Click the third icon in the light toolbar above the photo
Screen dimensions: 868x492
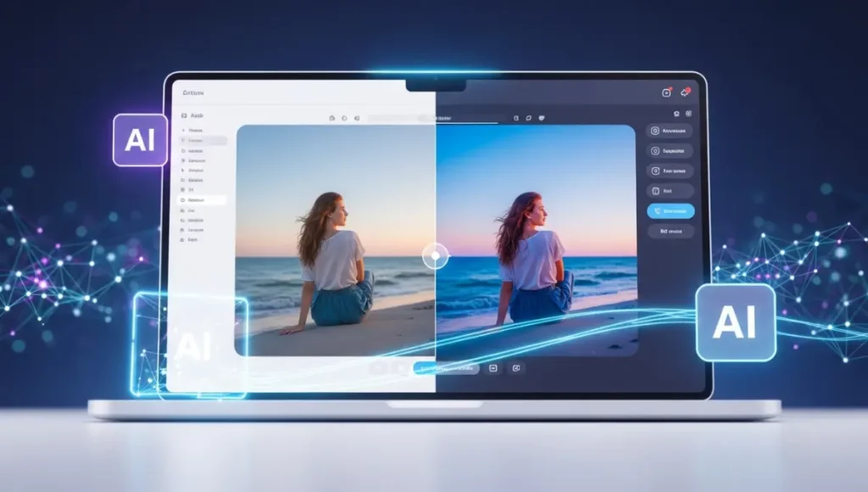(357, 118)
